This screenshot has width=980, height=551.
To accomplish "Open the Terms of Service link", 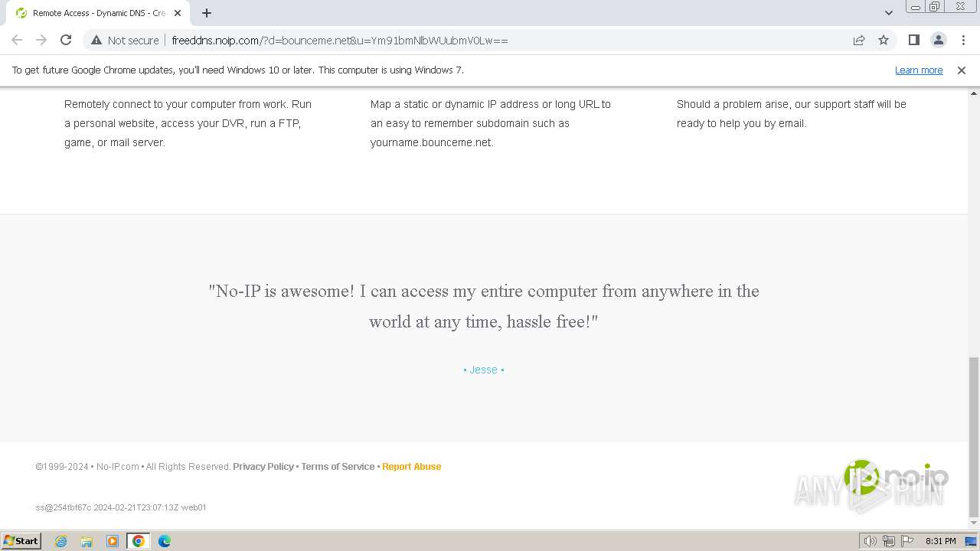I will [x=338, y=466].
